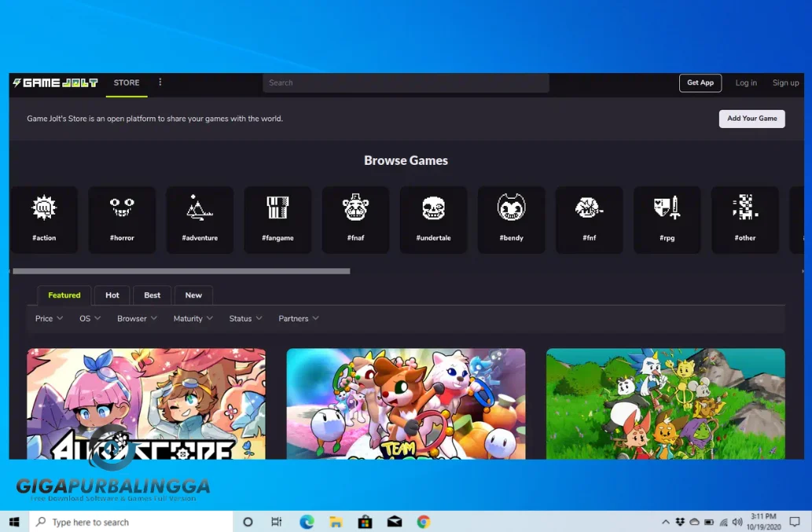Open the #fnaf tag tile
812x532 pixels.
click(356, 220)
